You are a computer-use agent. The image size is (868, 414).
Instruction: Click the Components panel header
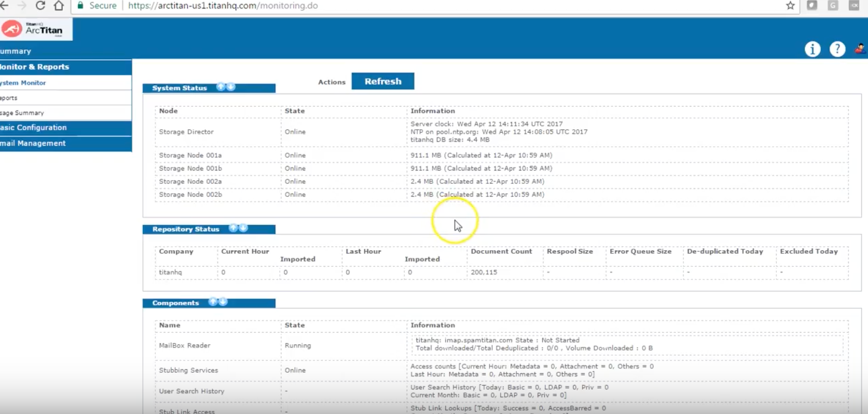point(209,303)
